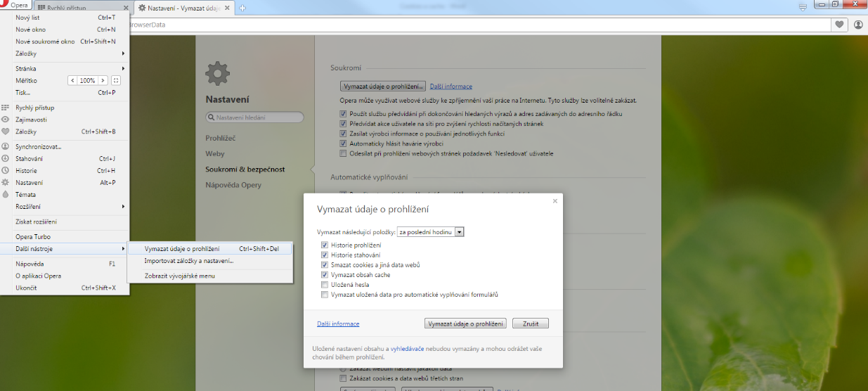Select Témata in the Opera menu
The image size is (868, 391).
pyautogui.click(x=65, y=195)
